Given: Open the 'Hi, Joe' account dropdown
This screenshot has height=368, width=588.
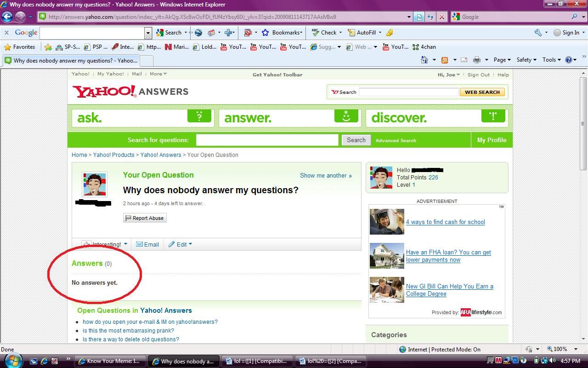Looking at the screenshot, I should pyautogui.click(x=448, y=75).
